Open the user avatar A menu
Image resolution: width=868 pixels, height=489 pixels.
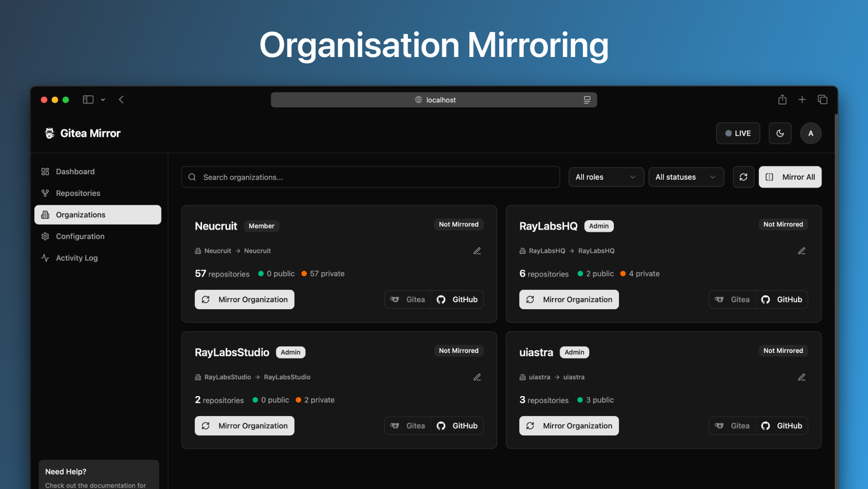810,133
